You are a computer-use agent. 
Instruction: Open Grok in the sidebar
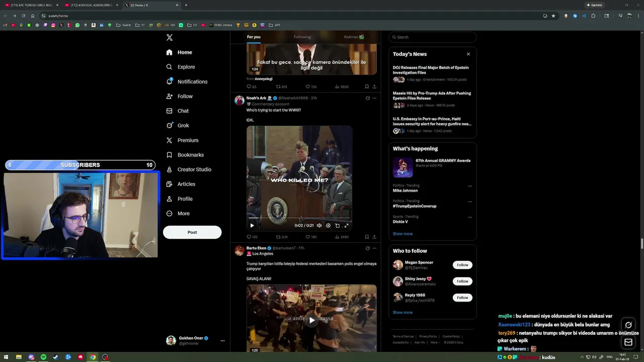pos(177,125)
